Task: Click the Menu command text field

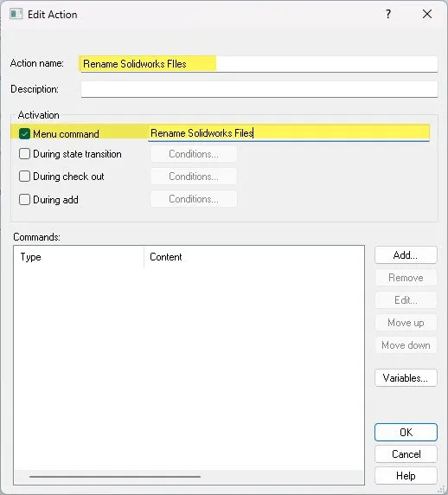Action: pyautogui.click(x=289, y=133)
